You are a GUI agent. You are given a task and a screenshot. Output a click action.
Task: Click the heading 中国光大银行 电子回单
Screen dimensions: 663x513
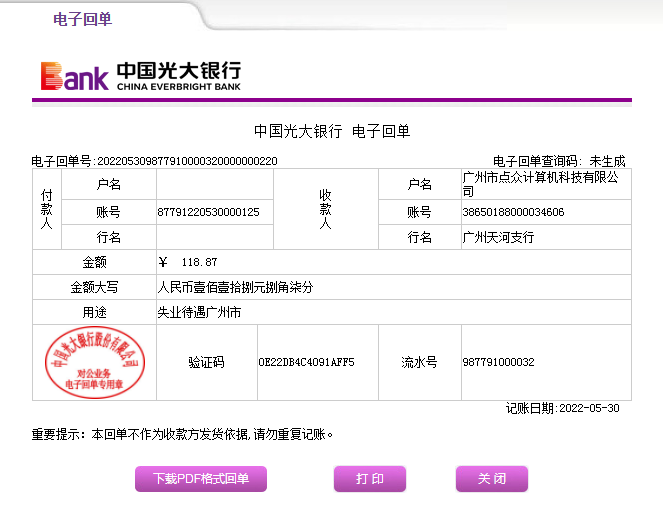[x=332, y=131]
